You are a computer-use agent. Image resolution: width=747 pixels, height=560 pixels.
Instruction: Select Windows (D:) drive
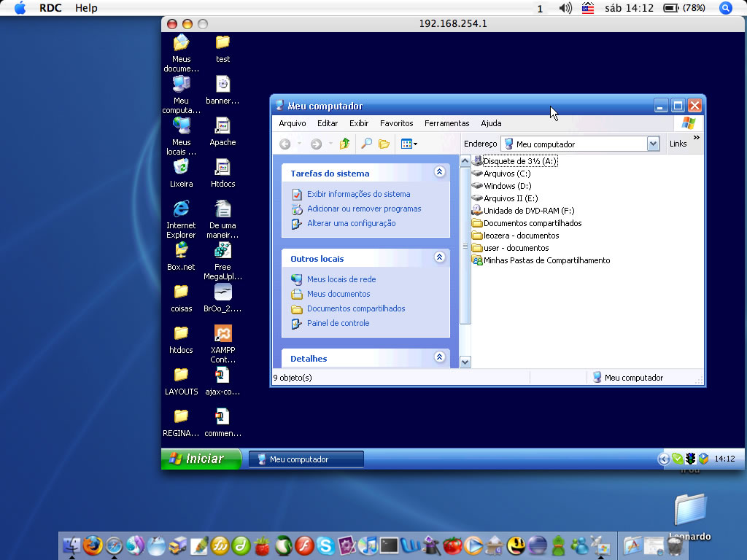click(x=502, y=186)
